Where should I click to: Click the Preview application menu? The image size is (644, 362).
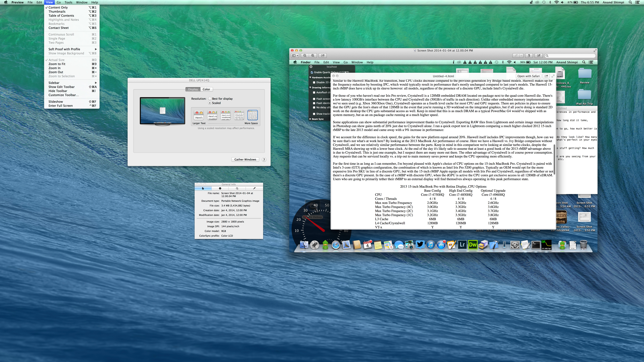click(x=17, y=2)
